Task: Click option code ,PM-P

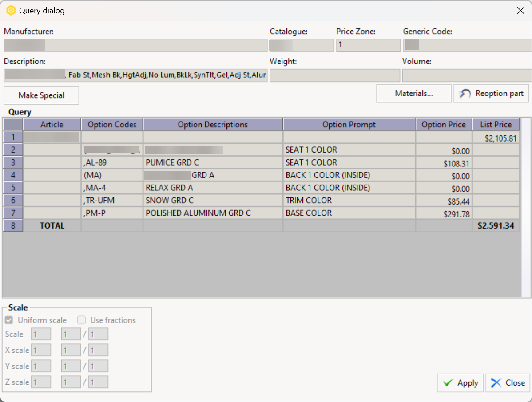Action: tap(112, 213)
